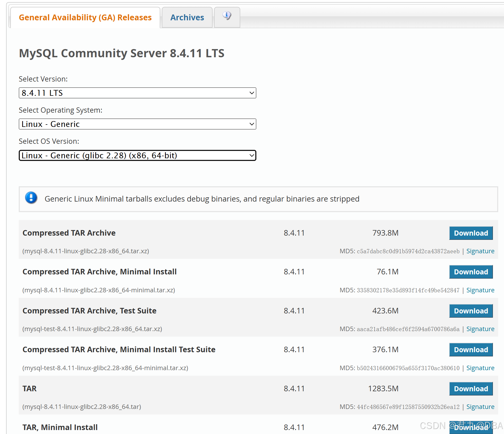Click the 1283.5M file size value

pyautogui.click(x=383, y=389)
